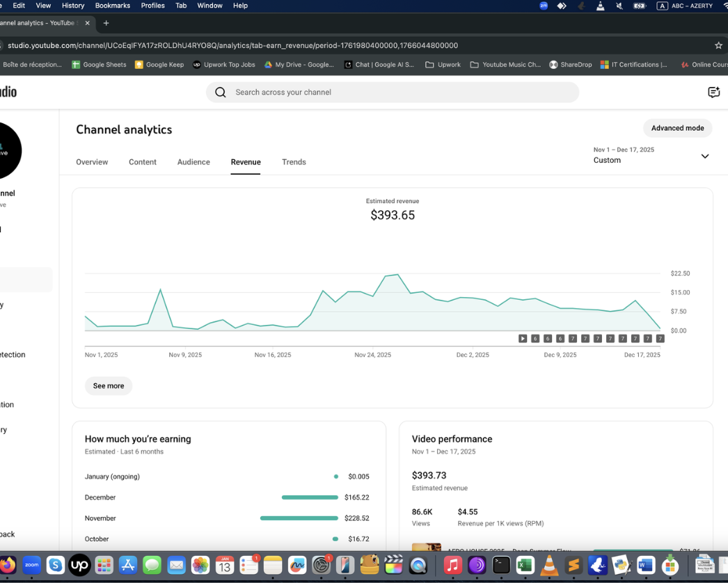The height and width of the screenshot is (583, 728).
Task: Click the November revenue bar
Action: pos(299,518)
